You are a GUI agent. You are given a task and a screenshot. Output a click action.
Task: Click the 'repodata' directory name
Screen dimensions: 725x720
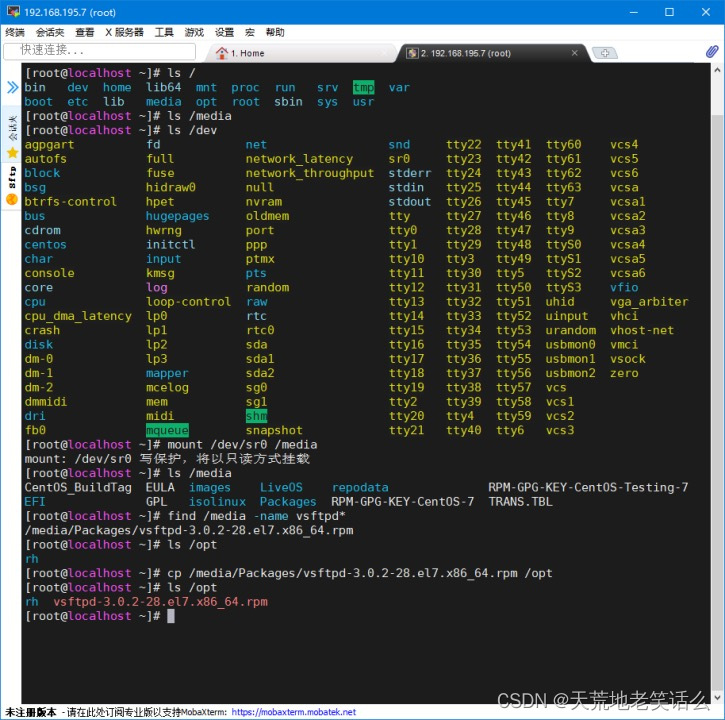pos(360,487)
